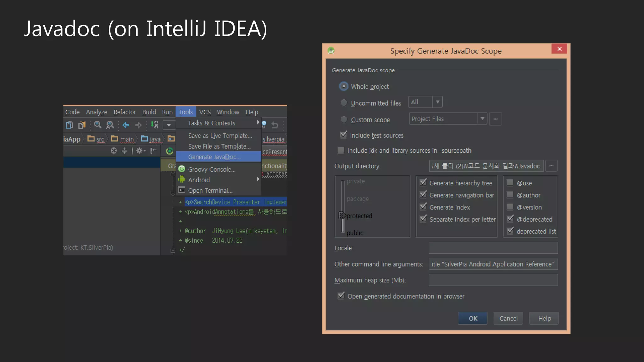644x362 pixels.
Task: Open the VCS menu
Action: [205, 112]
